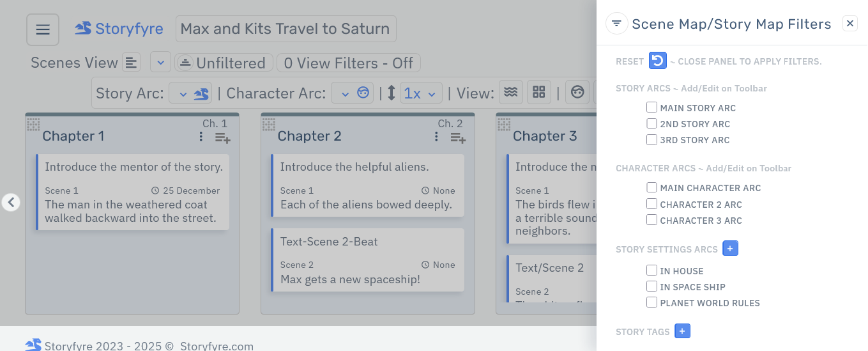The height and width of the screenshot is (351, 868).
Task: Click the 0 View Filters - Off button
Action: pos(348,63)
